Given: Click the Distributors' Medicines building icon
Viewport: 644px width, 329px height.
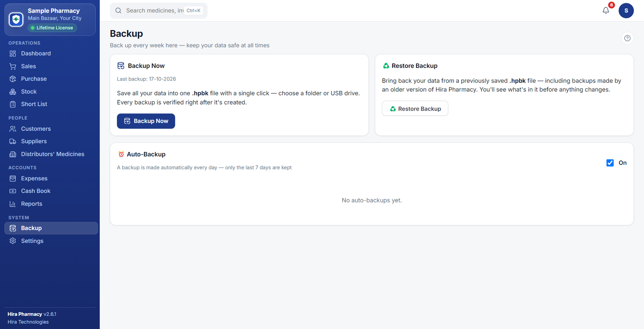Looking at the screenshot, I should coord(13,154).
